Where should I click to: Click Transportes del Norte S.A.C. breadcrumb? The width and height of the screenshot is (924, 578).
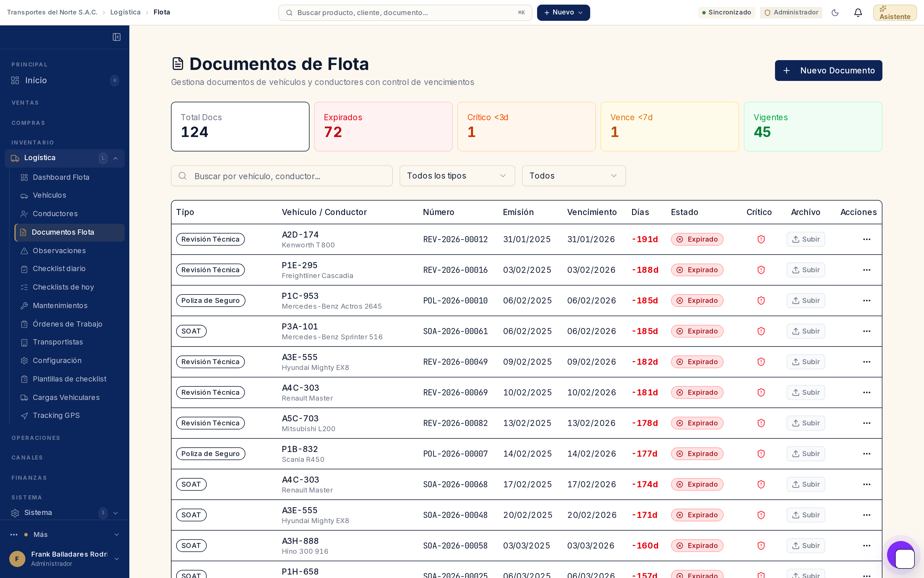pos(52,12)
